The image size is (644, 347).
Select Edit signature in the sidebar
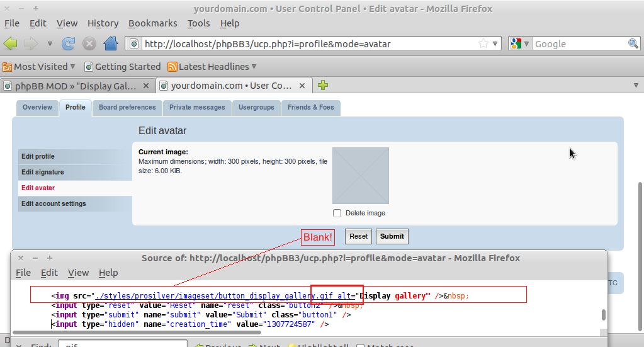pyautogui.click(x=43, y=172)
